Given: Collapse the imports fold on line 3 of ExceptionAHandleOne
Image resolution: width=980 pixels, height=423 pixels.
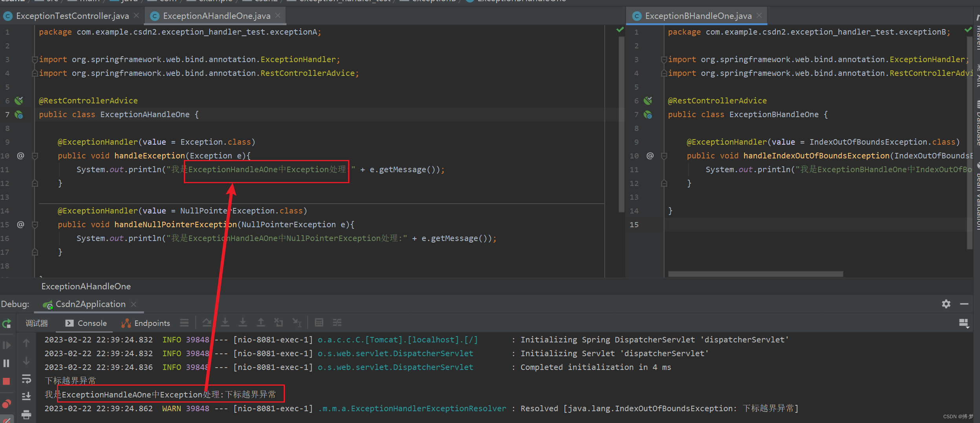Looking at the screenshot, I should coord(35,60).
